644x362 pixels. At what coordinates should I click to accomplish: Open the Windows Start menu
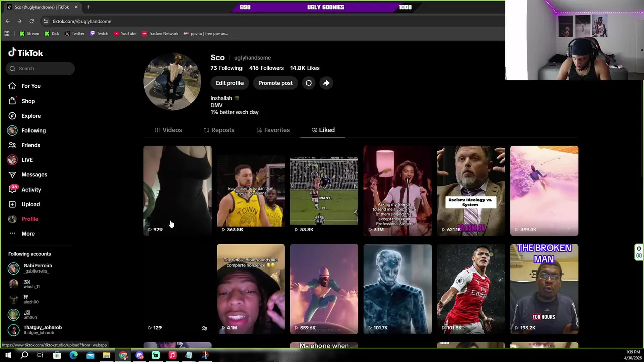[x=8, y=355]
